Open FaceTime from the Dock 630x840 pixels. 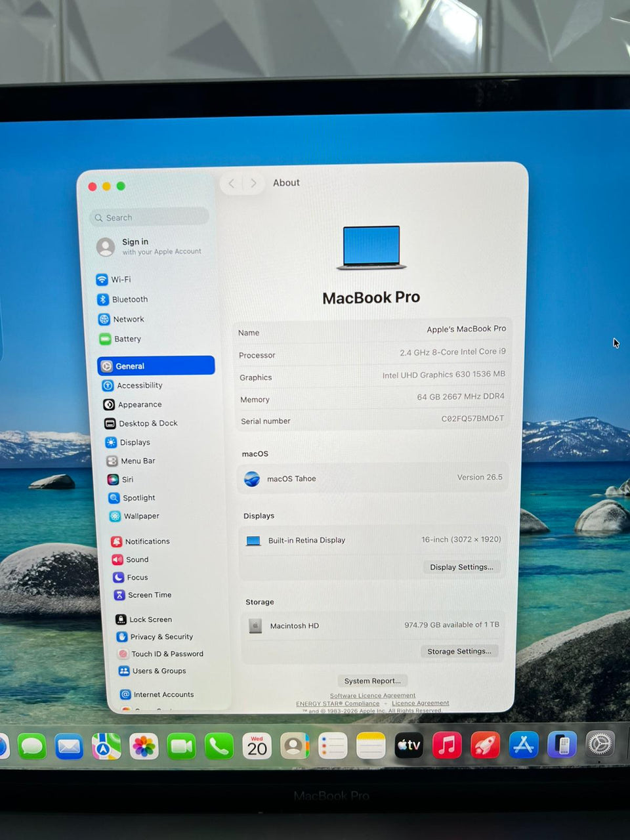click(x=181, y=746)
